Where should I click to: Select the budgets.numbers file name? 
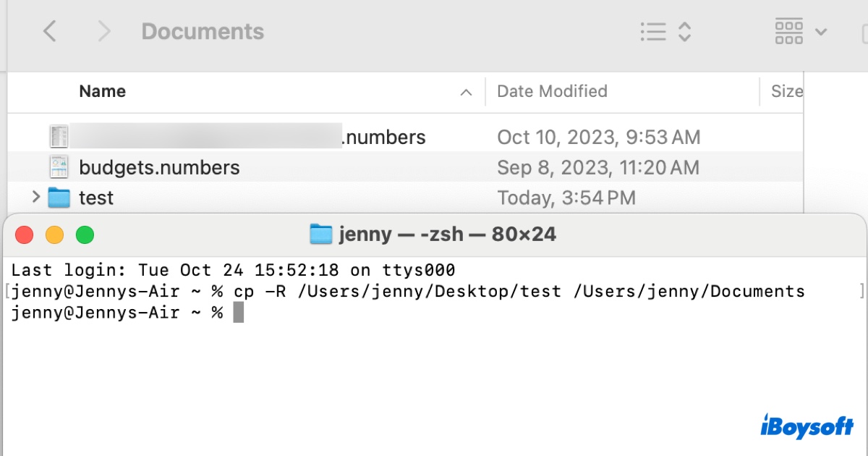pyautogui.click(x=159, y=168)
